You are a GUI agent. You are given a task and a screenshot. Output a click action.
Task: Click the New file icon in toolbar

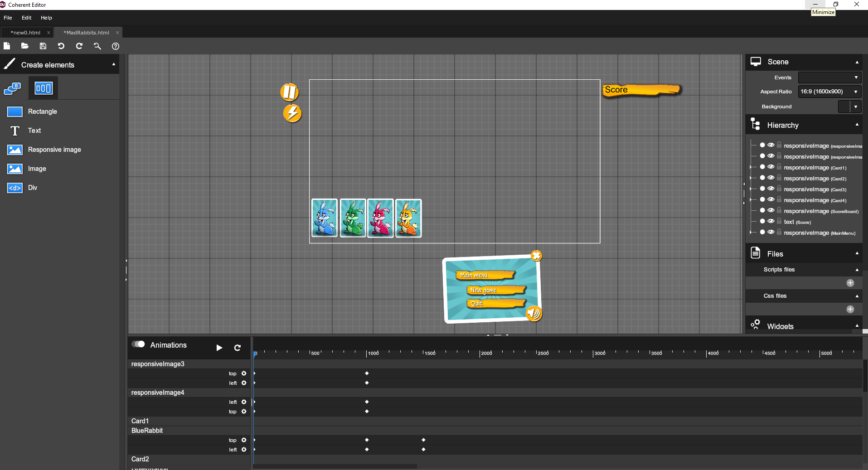click(x=7, y=46)
